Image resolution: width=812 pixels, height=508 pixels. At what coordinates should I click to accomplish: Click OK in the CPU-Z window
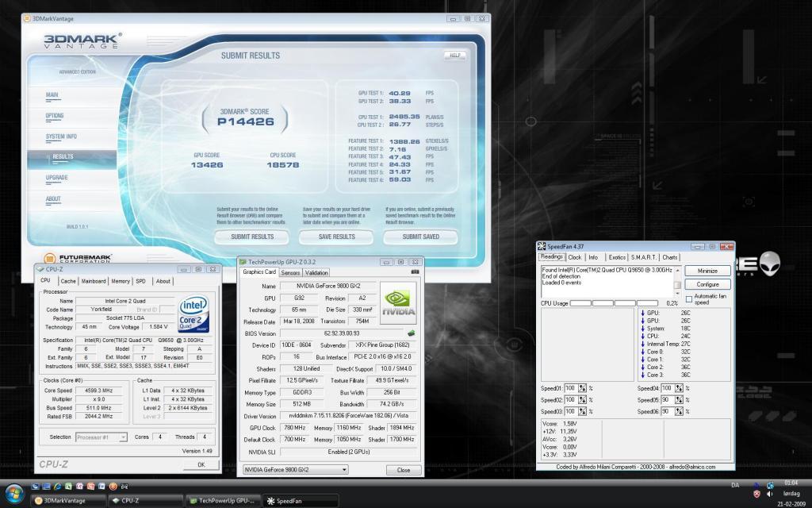201,464
